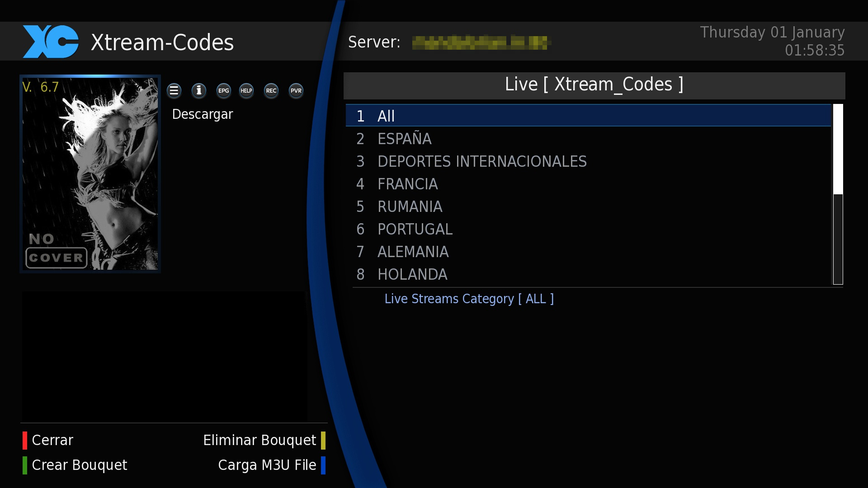Click the No Cover poster thumbnail
Viewport: 868px width, 488px height.
click(x=90, y=174)
